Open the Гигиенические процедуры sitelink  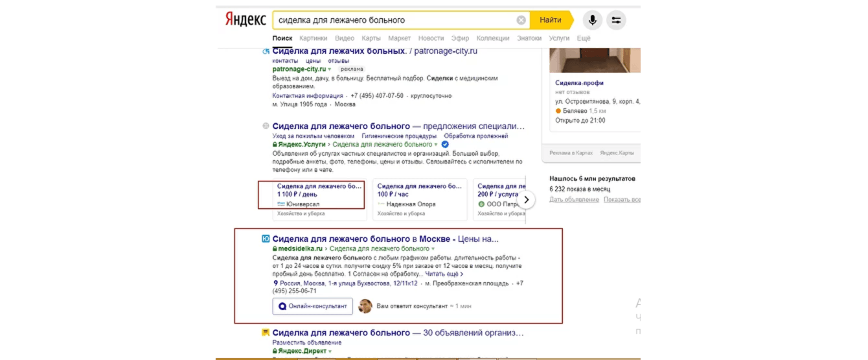(400, 136)
